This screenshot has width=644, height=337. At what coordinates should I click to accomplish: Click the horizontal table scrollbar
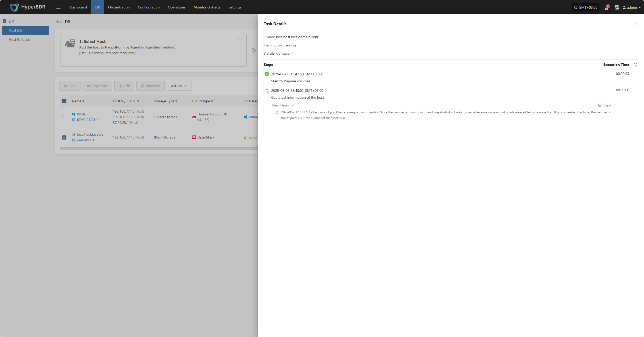[158, 148]
